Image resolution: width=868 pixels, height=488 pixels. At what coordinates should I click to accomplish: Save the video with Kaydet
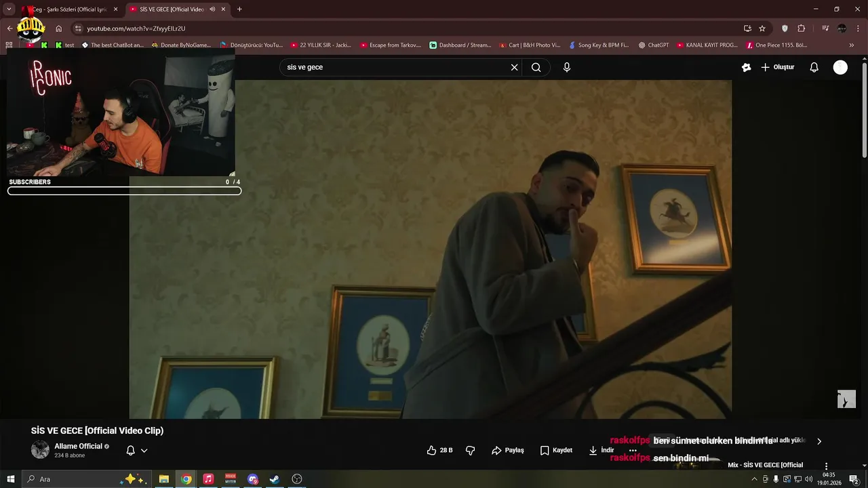coord(556,450)
